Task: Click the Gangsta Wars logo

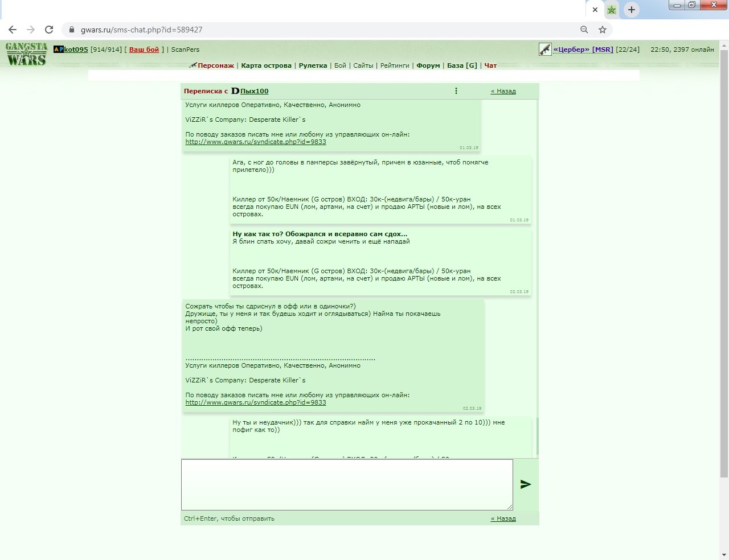Action: pyautogui.click(x=26, y=54)
